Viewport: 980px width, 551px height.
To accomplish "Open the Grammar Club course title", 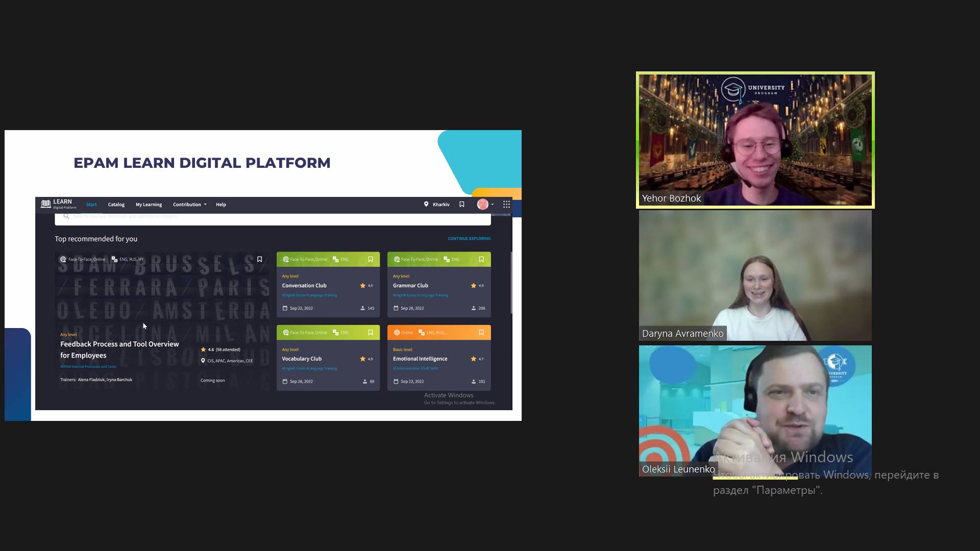I will click(410, 286).
